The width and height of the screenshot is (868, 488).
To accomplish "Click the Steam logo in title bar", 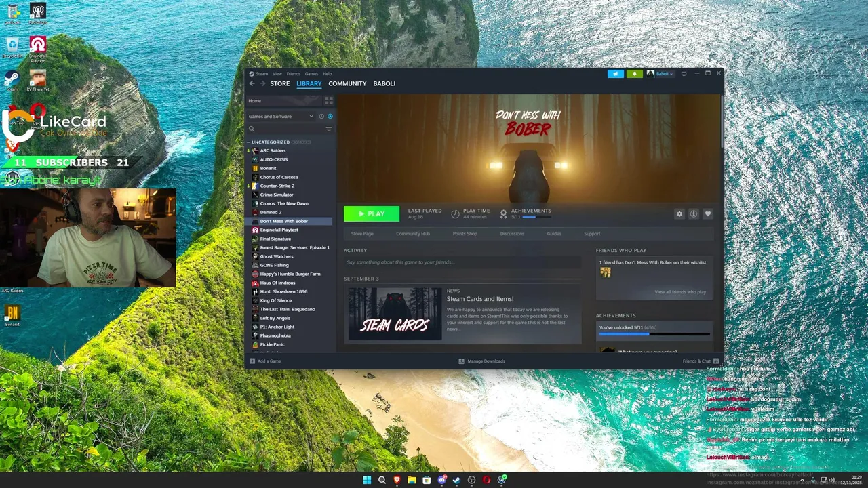I will pyautogui.click(x=251, y=73).
